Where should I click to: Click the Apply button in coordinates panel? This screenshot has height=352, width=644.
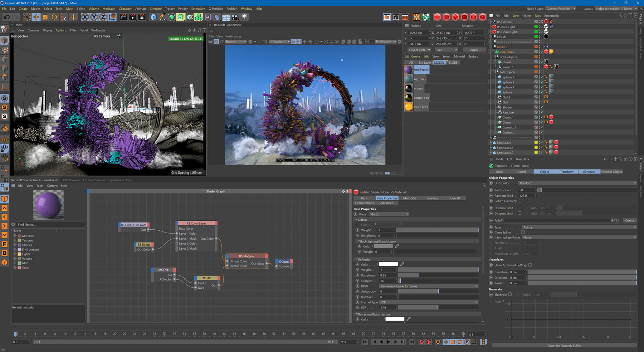(474, 50)
